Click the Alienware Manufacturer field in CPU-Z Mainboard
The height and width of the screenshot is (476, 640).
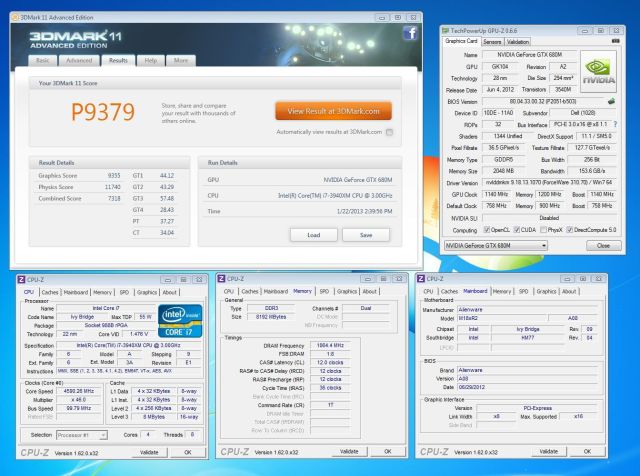coord(527,309)
